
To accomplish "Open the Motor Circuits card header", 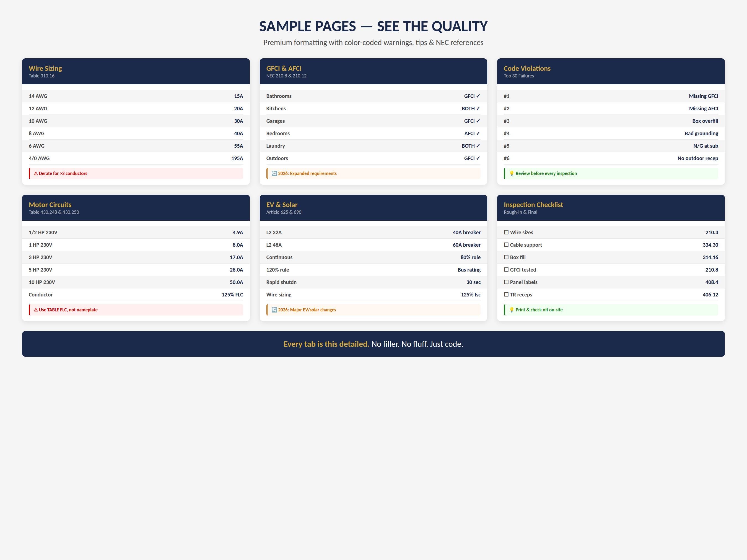I will [x=136, y=208].
